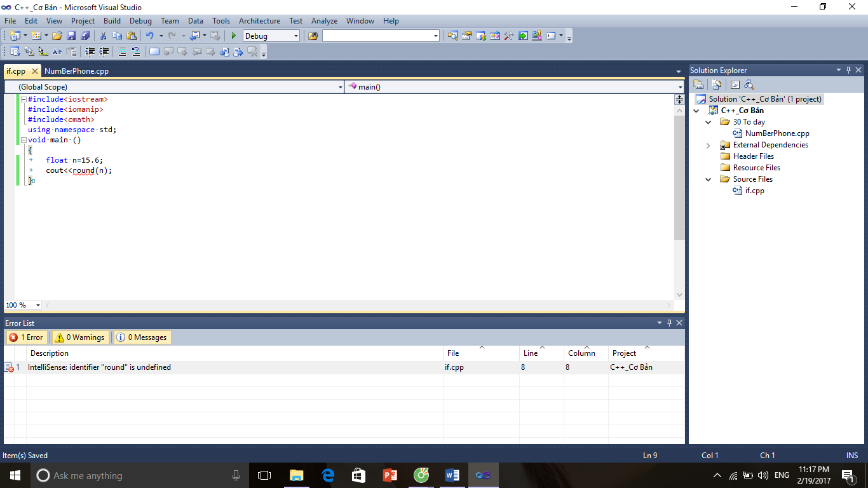Click Show All Files in Solution Explorer
This screenshot has height=488, width=868.
click(x=717, y=85)
